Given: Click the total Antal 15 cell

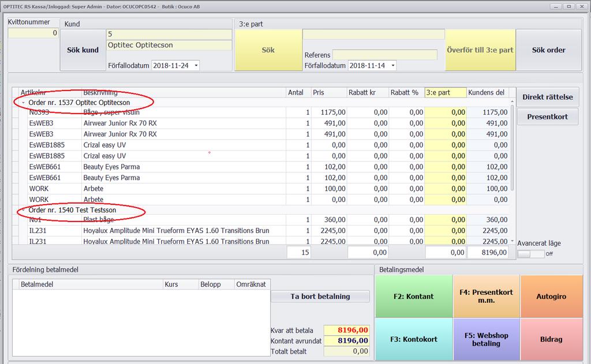Looking at the screenshot, I should [x=299, y=253].
